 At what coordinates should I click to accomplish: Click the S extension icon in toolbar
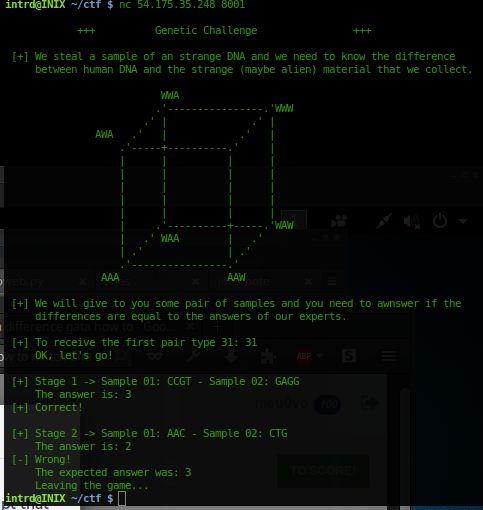tap(349, 356)
